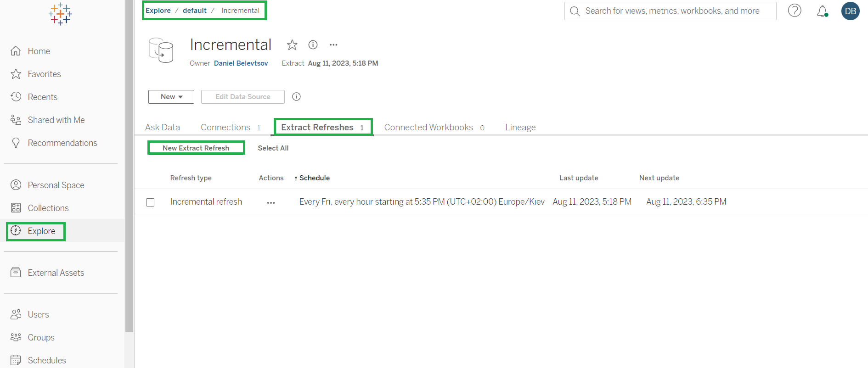Switch to Extract Refreshes tab

tap(322, 127)
